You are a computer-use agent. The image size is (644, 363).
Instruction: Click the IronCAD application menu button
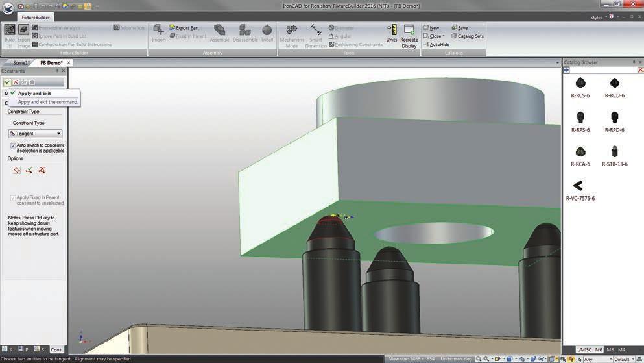tap(8, 8)
